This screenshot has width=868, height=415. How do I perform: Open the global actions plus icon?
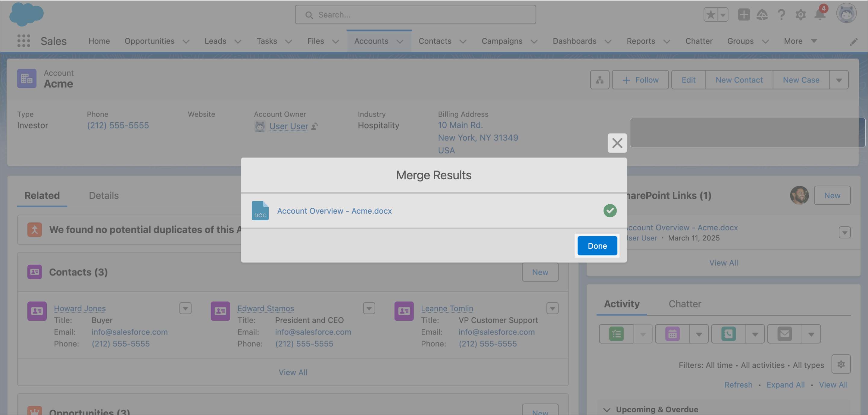(x=744, y=14)
